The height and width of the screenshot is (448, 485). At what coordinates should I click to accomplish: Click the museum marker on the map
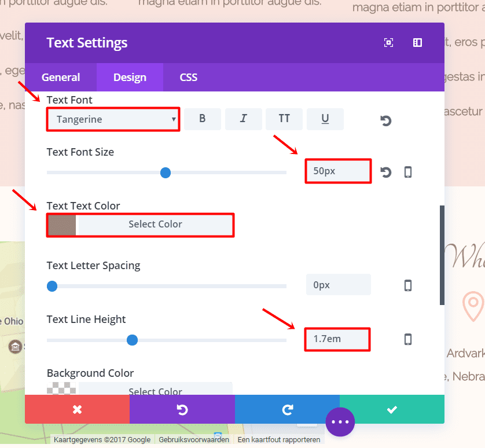[x=15, y=347]
